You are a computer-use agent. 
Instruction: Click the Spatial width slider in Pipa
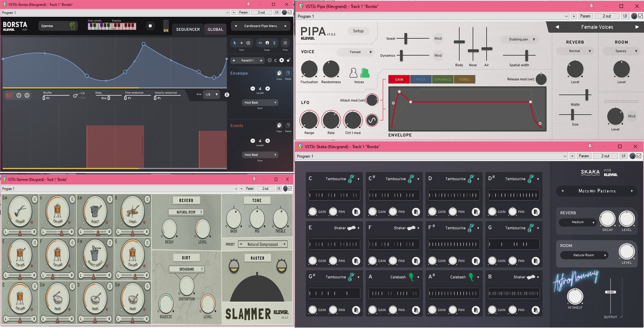pos(519,56)
